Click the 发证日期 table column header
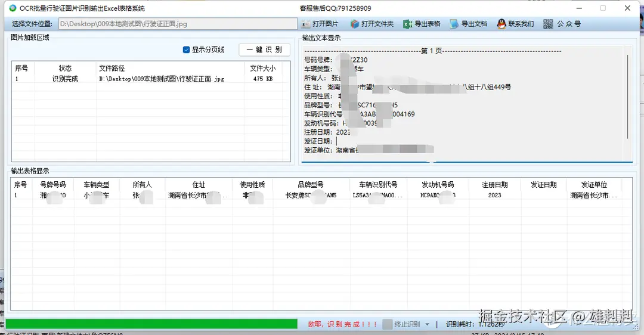The height and width of the screenshot is (335, 644). click(x=543, y=185)
